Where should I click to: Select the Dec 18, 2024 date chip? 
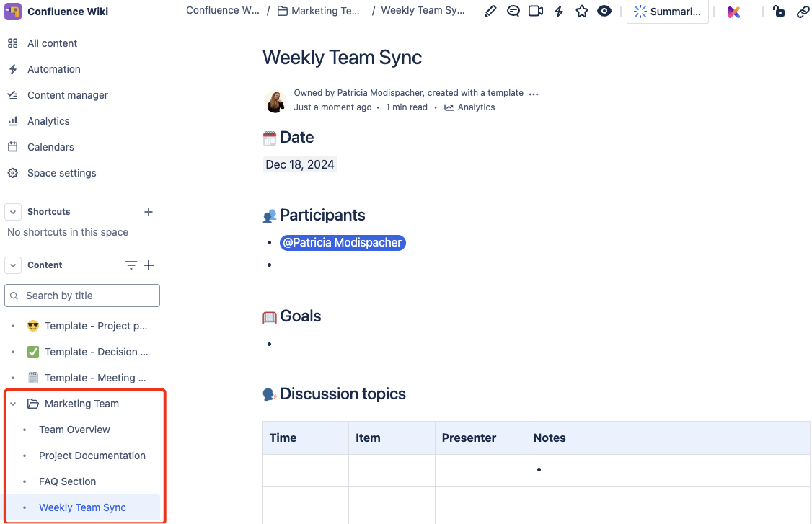click(300, 164)
